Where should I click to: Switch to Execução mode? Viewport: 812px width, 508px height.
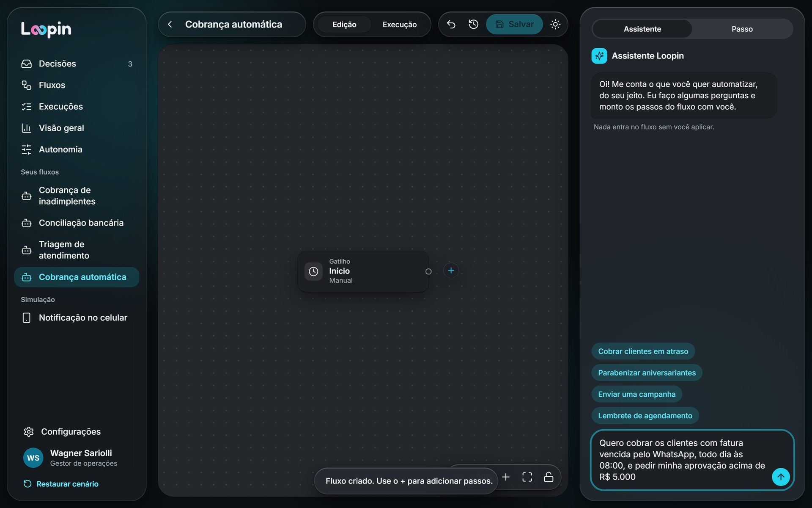click(x=400, y=25)
